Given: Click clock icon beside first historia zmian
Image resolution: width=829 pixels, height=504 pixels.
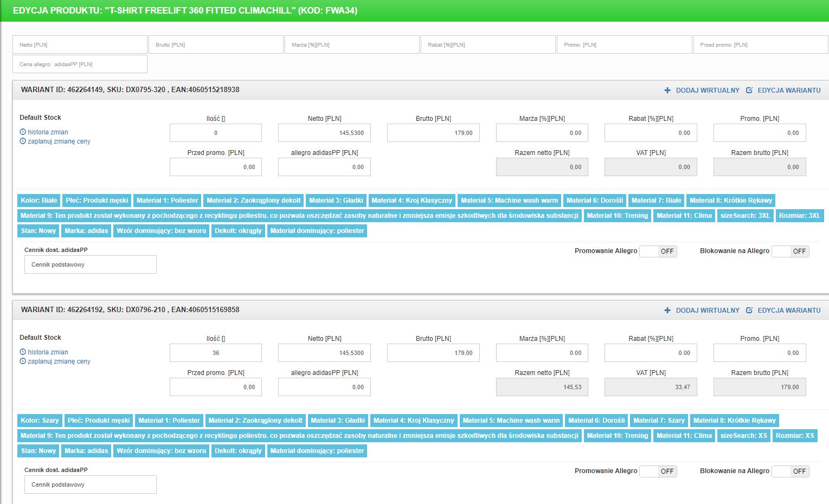Looking at the screenshot, I should (x=23, y=132).
